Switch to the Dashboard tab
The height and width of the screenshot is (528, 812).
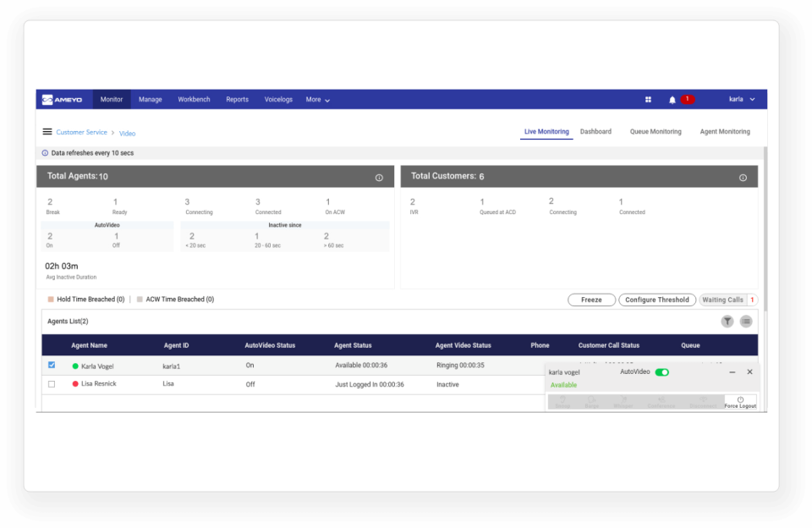[x=595, y=131]
